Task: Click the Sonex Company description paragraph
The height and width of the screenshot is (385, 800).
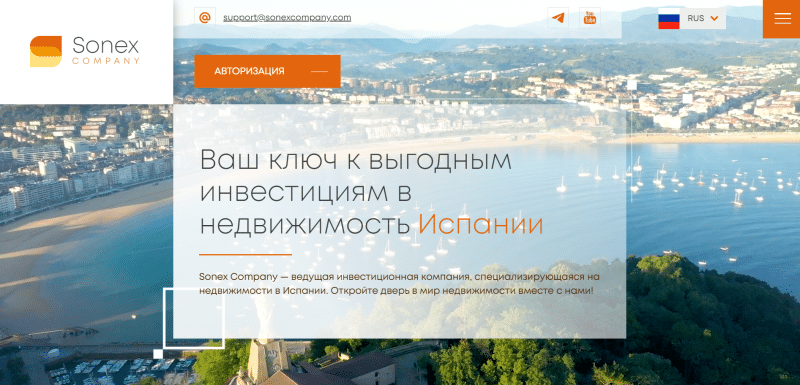Action: [399, 284]
